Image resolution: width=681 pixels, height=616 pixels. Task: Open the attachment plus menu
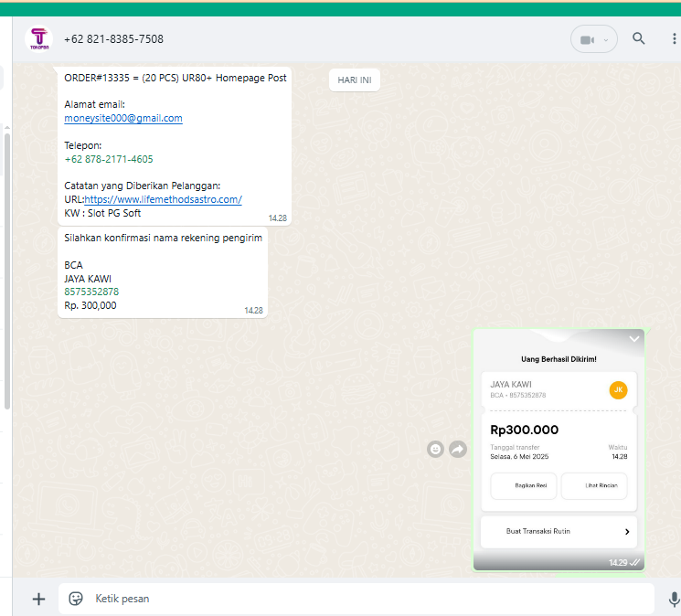[38, 599]
